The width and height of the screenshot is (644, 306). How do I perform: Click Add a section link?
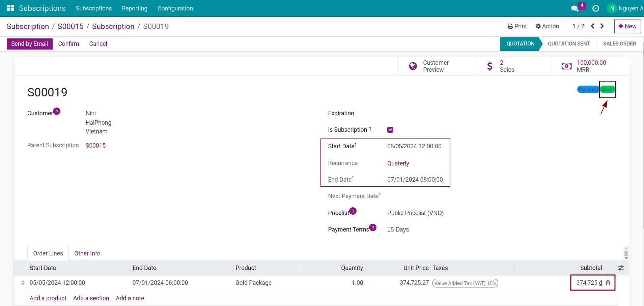91,298
